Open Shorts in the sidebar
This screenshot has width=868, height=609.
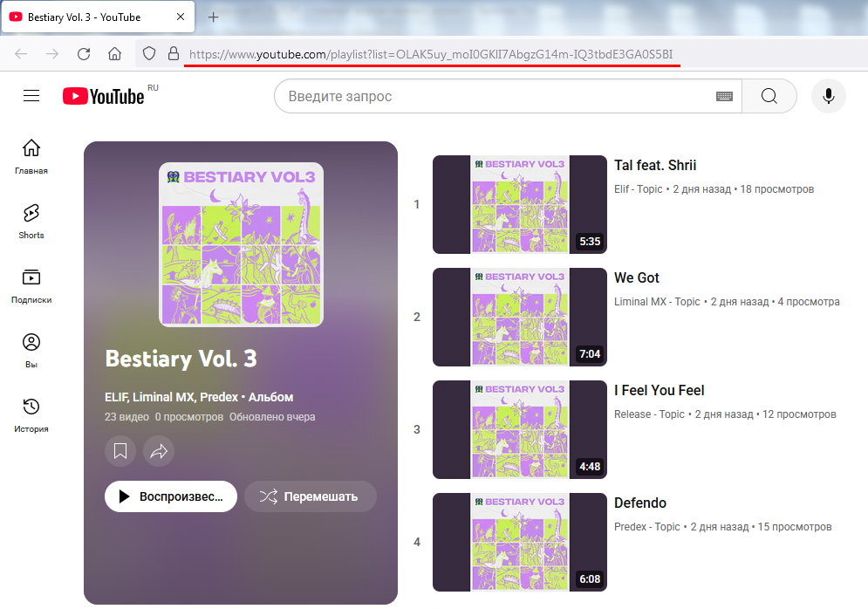(x=31, y=221)
